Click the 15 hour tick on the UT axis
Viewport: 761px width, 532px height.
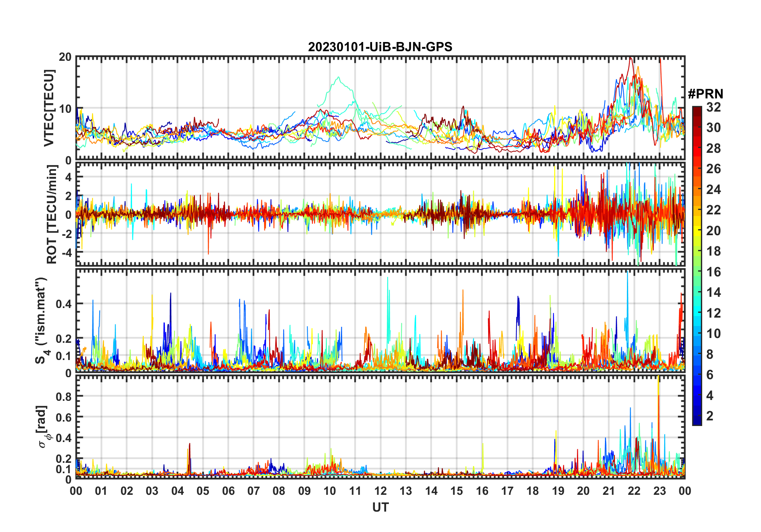tap(457, 491)
